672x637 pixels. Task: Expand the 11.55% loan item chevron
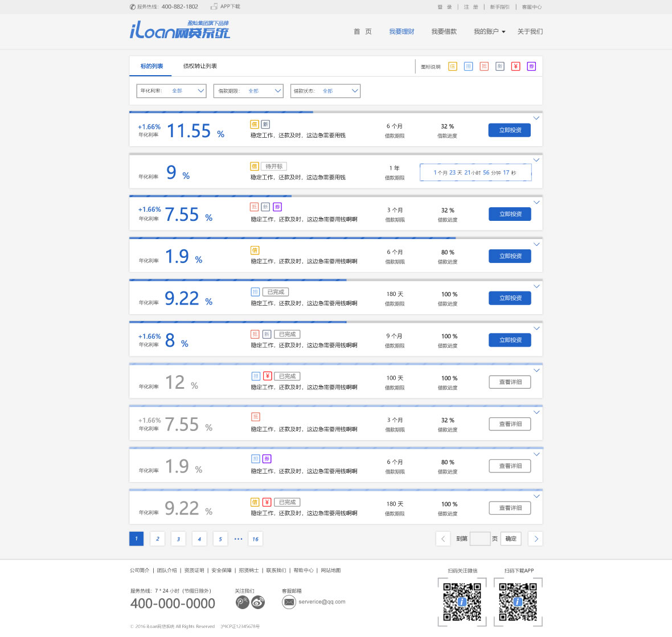536,118
